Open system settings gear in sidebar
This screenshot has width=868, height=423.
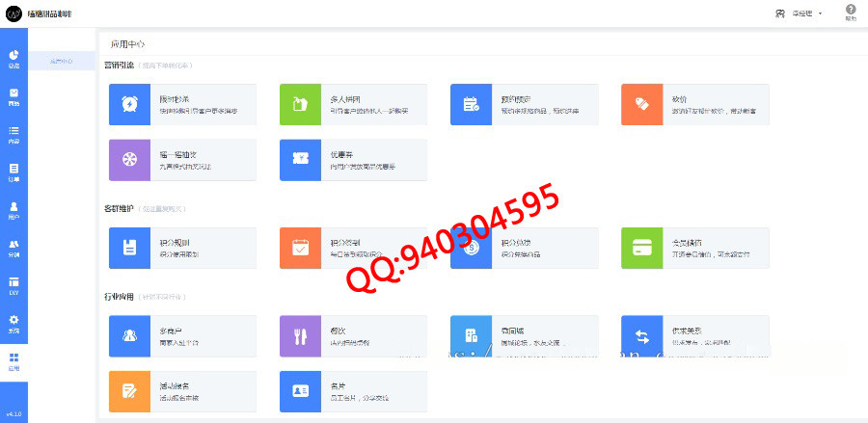tap(14, 323)
